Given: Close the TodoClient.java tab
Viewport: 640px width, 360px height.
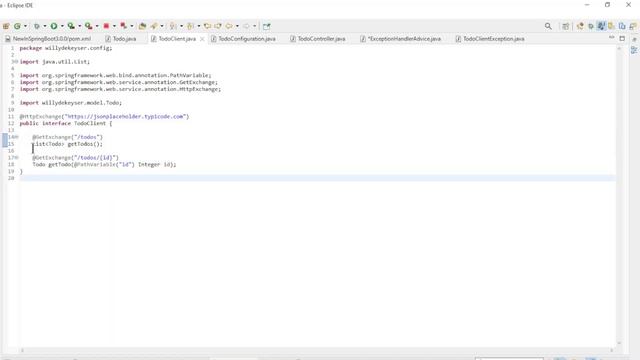Looking at the screenshot, I should pos(202,39).
